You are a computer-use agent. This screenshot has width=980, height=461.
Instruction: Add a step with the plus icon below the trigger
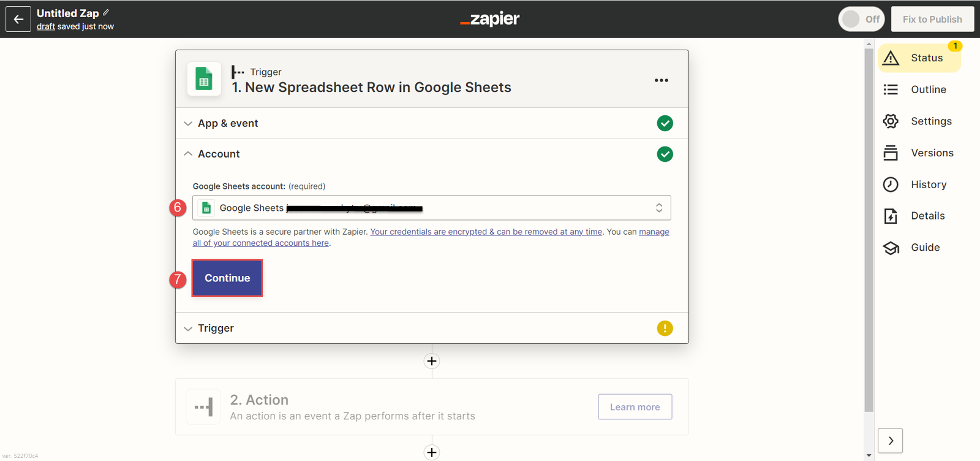point(432,361)
